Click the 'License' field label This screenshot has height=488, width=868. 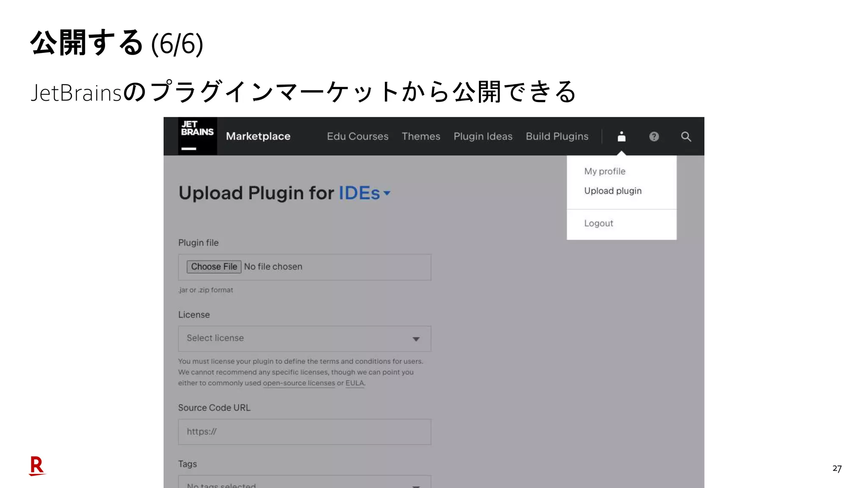tap(194, 315)
